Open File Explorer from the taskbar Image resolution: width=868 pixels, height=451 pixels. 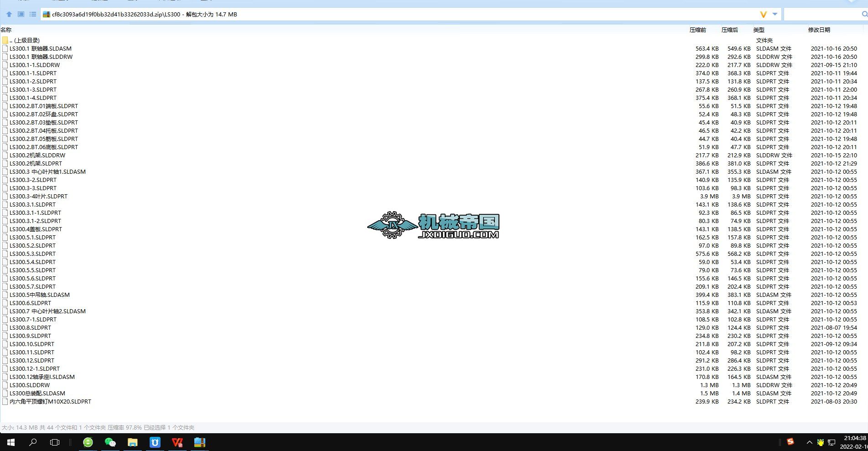pyautogui.click(x=132, y=442)
